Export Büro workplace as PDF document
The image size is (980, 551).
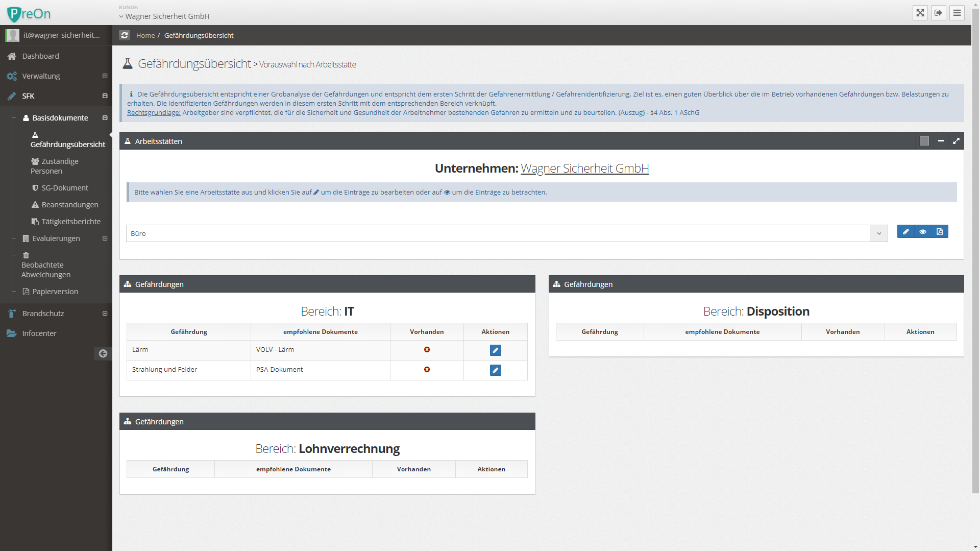940,232
